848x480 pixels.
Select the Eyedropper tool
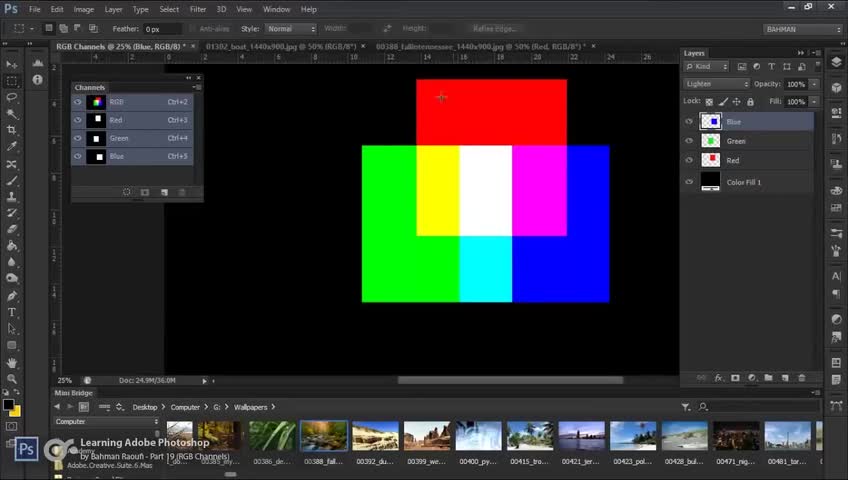[x=11, y=146]
